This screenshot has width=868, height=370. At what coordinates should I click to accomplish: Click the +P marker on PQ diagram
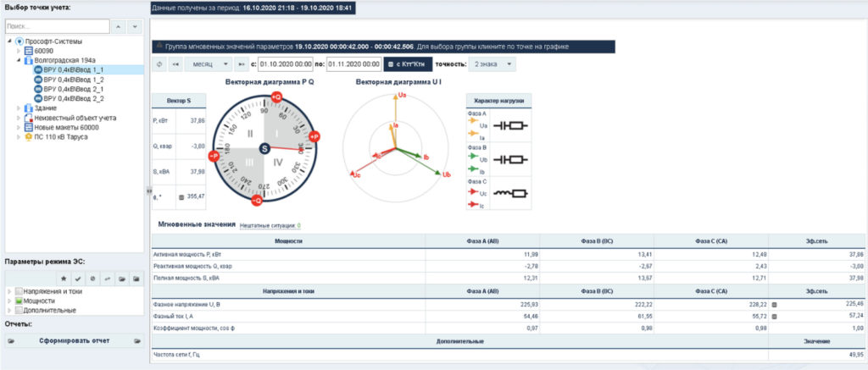click(314, 136)
